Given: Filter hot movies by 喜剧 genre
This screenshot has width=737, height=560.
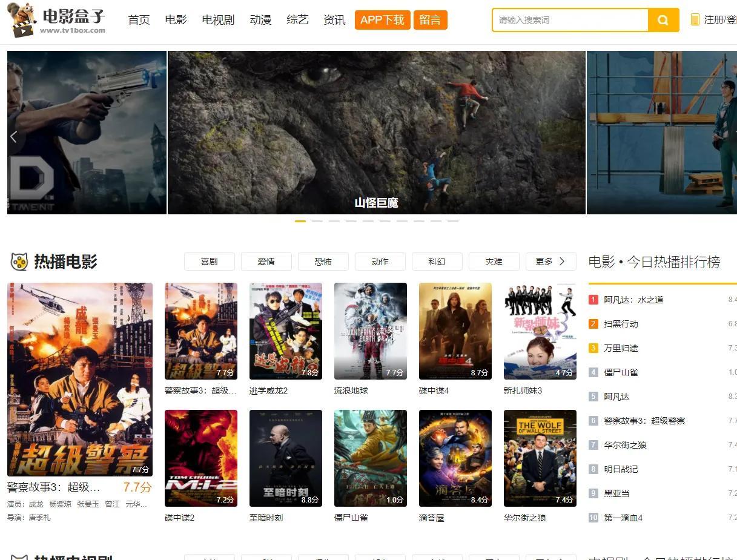Looking at the screenshot, I should [209, 262].
